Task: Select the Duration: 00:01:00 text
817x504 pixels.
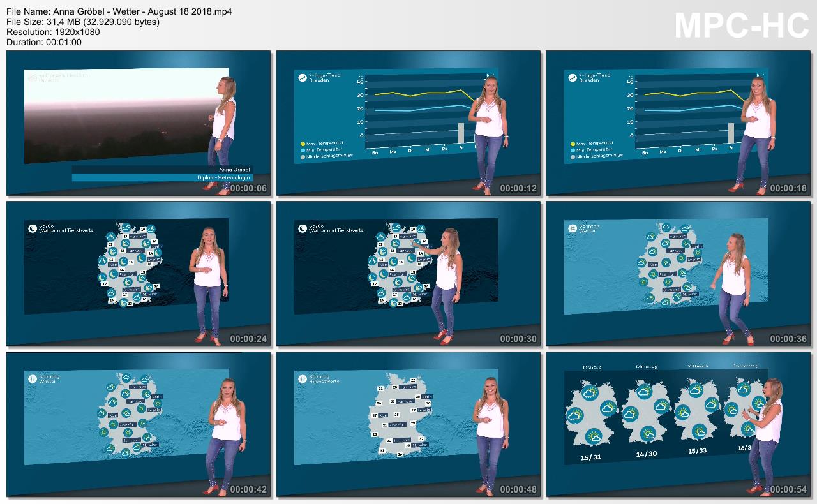Action: 44,42
